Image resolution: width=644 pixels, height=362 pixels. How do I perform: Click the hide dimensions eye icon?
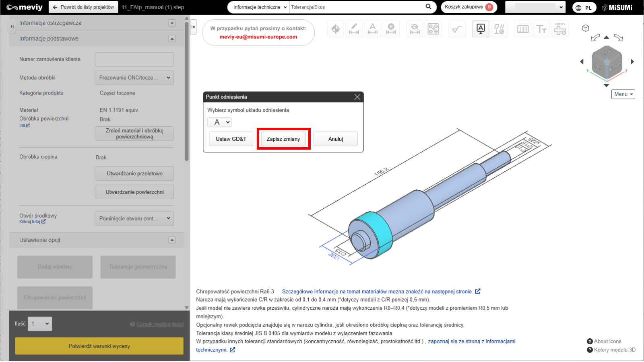point(415,29)
